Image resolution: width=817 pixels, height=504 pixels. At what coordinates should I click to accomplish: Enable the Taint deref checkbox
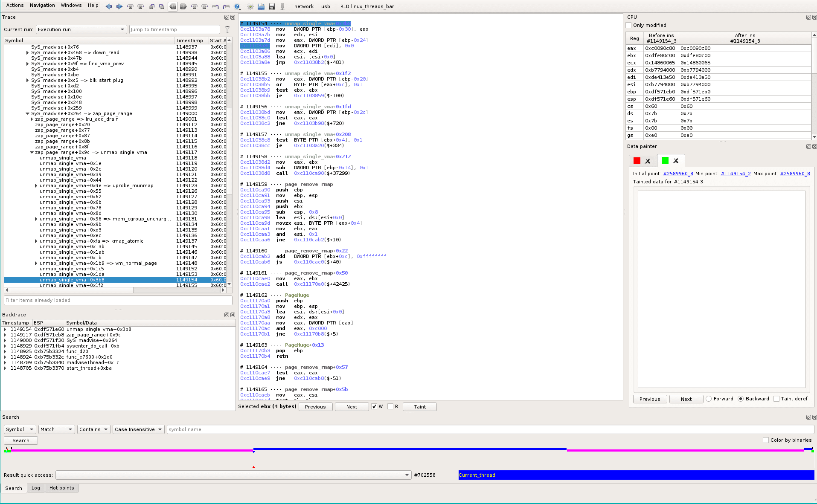click(x=776, y=399)
